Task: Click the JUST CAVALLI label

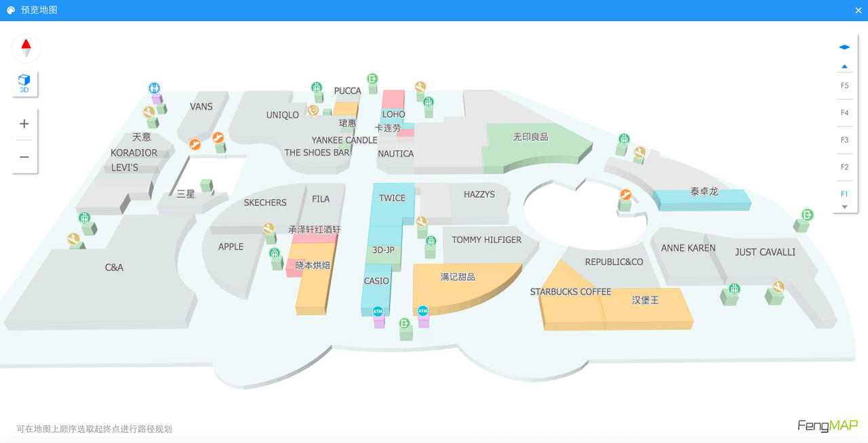Action: click(x=765, y=252)
